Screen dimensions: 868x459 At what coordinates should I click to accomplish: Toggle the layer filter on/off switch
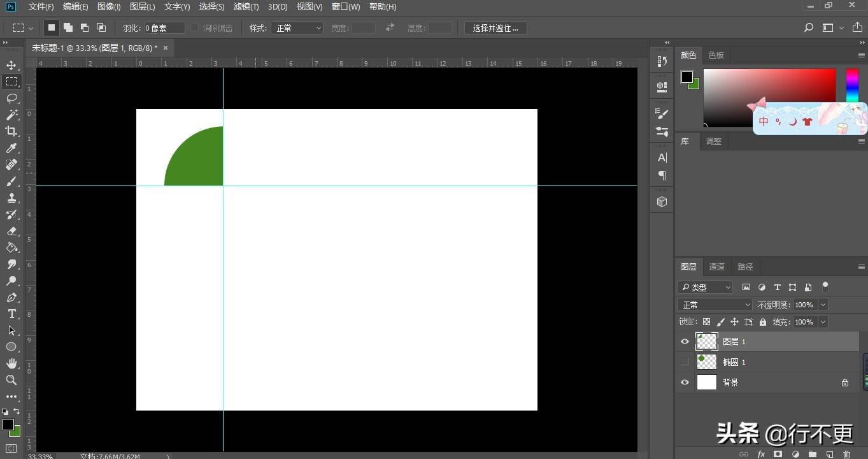click(825, 286)
